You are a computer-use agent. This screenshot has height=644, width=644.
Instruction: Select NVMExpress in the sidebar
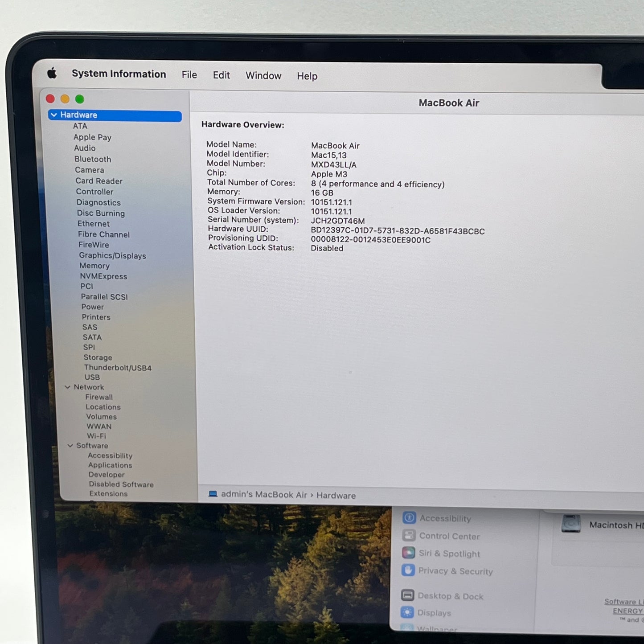pos(103,276)
